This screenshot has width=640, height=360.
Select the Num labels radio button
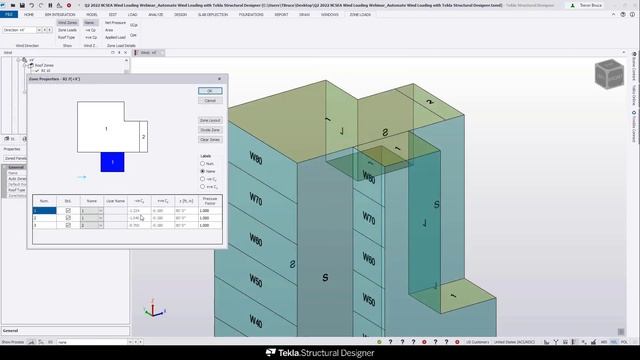pos(202,163)
